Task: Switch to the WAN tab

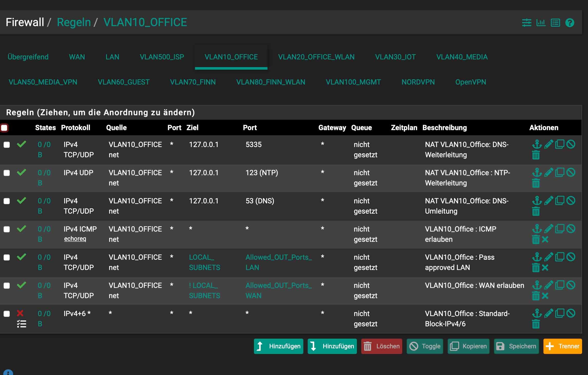Action: 77,57
